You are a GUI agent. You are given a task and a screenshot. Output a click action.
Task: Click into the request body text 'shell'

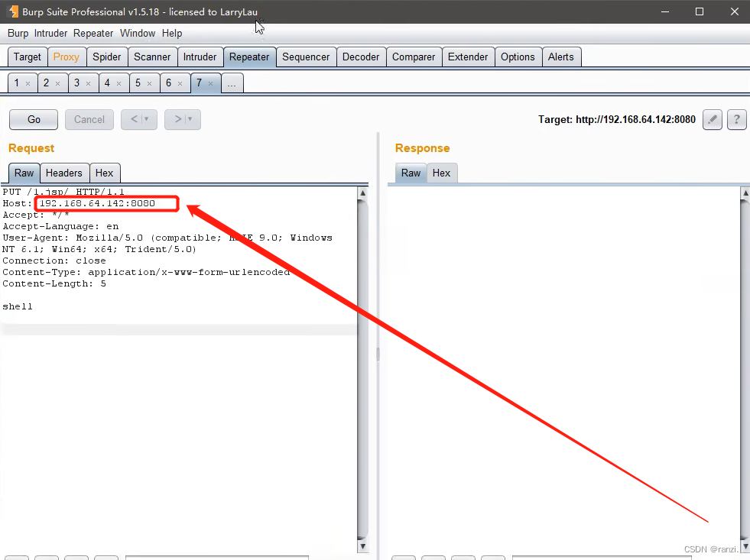click(x=18, y=307)
